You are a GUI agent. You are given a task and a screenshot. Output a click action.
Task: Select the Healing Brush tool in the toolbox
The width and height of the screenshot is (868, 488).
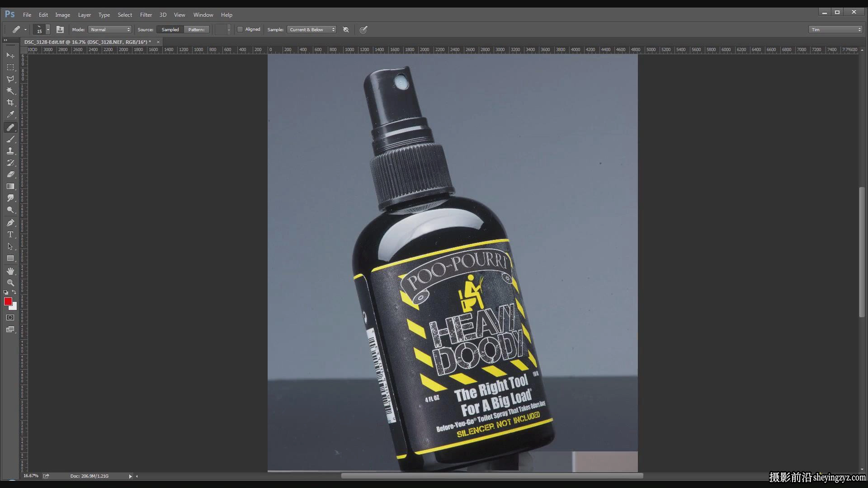pyautogui.click(x=10, y=127)
